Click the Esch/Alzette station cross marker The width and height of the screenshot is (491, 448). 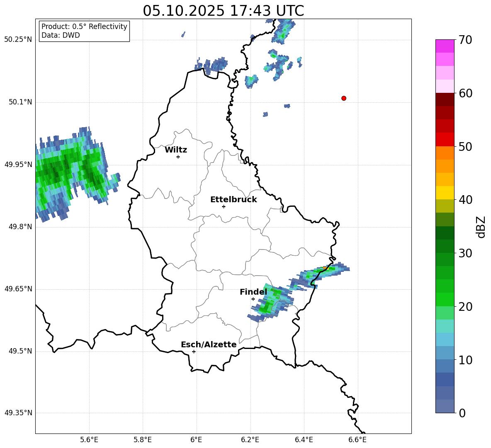click(194, 351)
